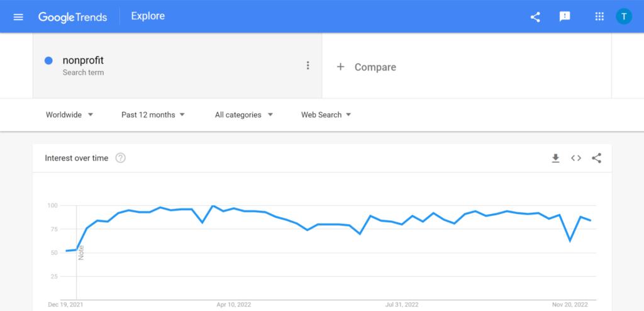Open the nonprofit term options menu

point(308,65)
